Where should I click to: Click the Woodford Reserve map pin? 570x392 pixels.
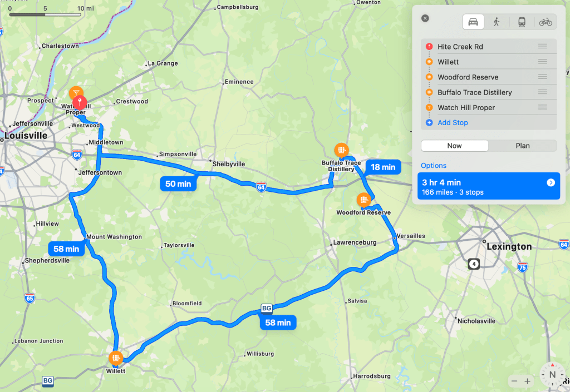tap(363, 199)
